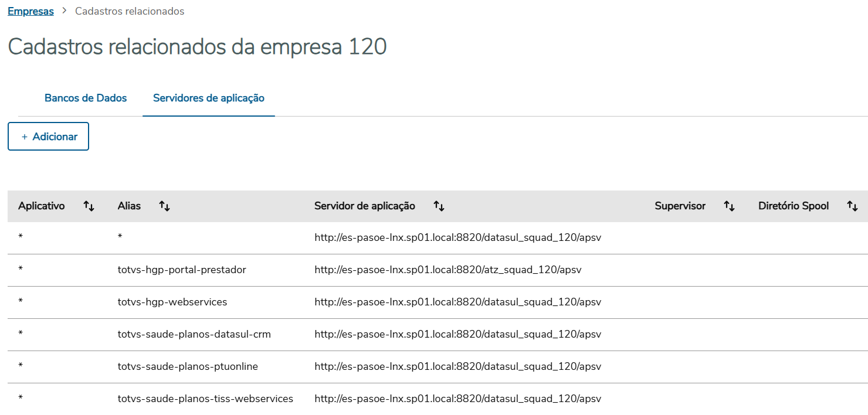The width and height of the screenshot is (868, 415).
Task: Switch to the Bancos de Dados tab
Action: [86, 98]
